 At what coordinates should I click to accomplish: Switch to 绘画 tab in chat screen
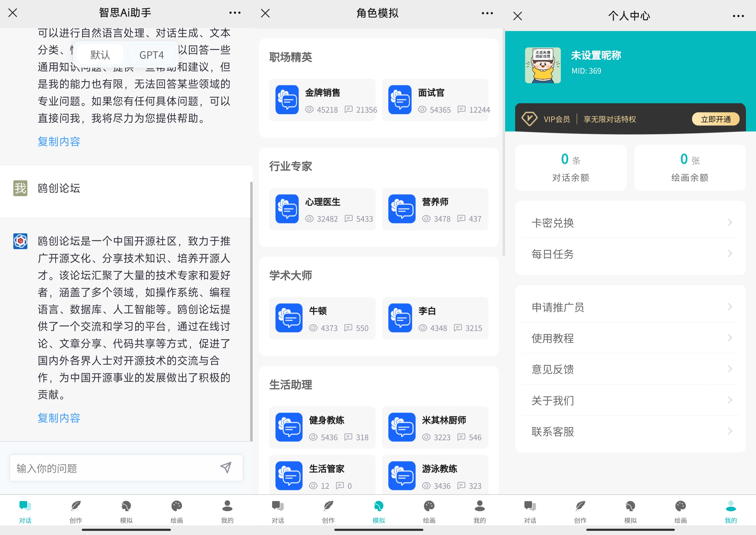pos(177,512)
